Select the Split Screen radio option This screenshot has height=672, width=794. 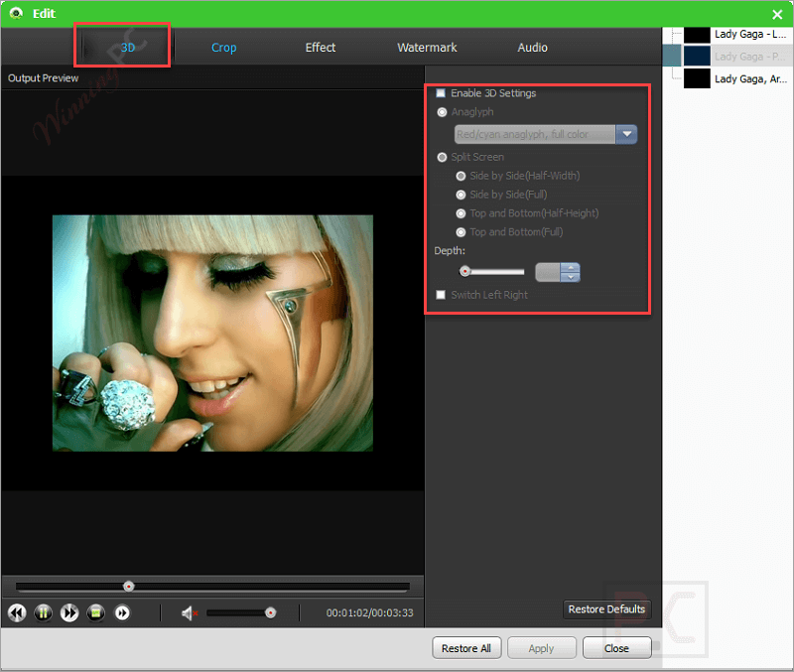click(x=442, y=157)
